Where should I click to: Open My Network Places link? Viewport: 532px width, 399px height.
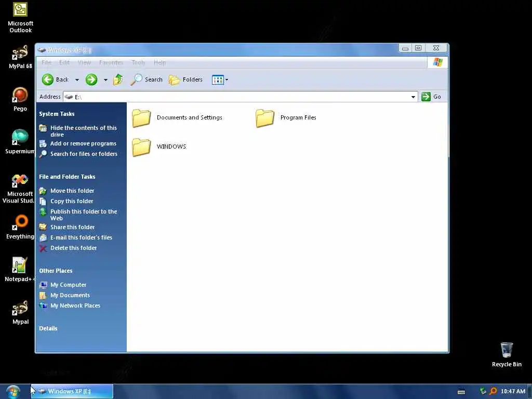click(75, 305)
